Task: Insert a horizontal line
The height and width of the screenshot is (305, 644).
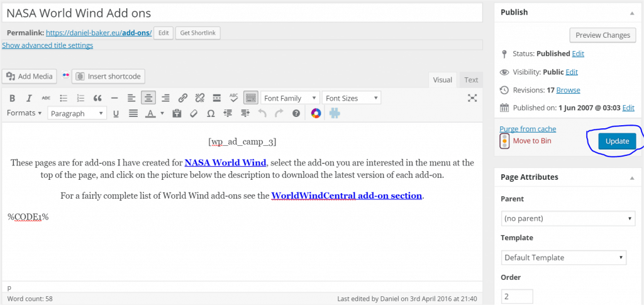Action: pyautogui.click(x=114, y=98)
